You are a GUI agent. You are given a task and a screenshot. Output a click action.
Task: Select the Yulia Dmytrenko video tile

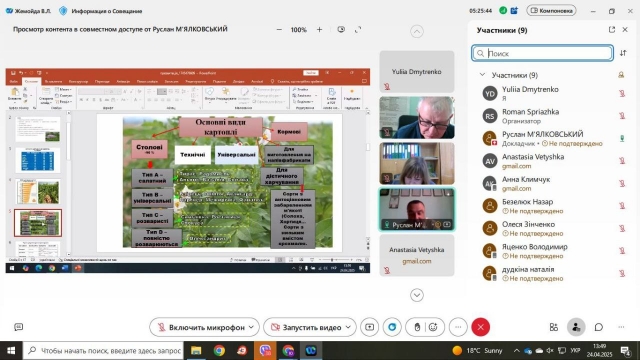click(x=417, y=71)
